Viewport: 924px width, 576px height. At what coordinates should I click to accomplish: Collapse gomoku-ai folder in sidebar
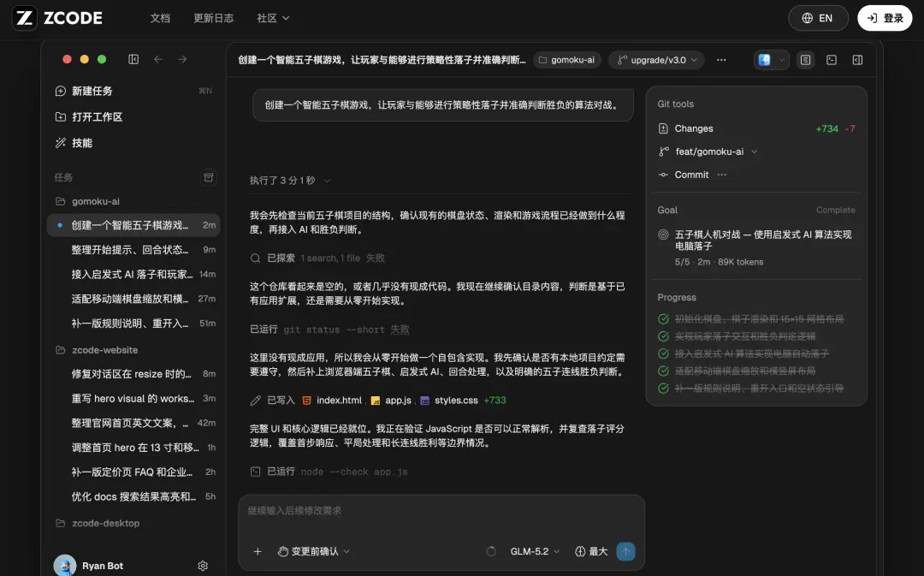(87, 201)
